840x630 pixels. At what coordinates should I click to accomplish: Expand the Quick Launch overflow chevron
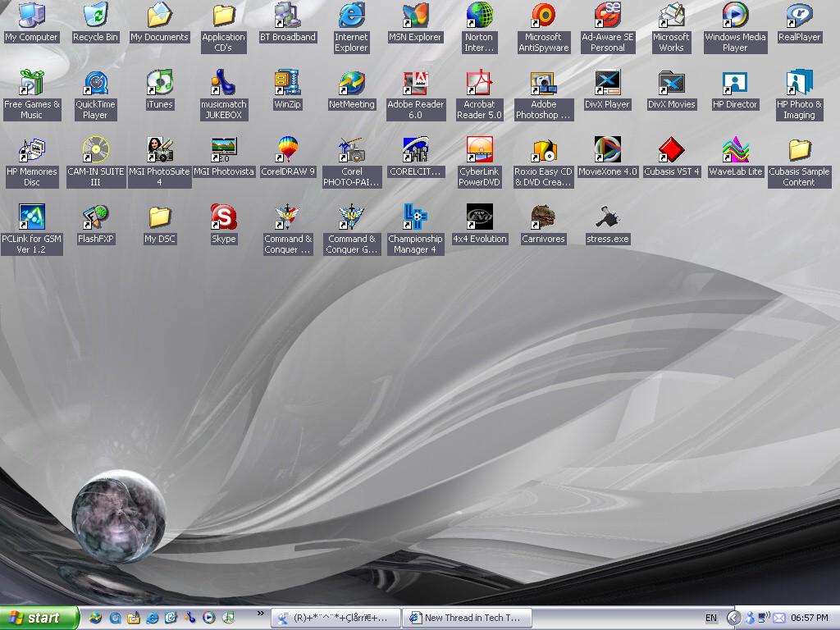[x=261, y=613]
